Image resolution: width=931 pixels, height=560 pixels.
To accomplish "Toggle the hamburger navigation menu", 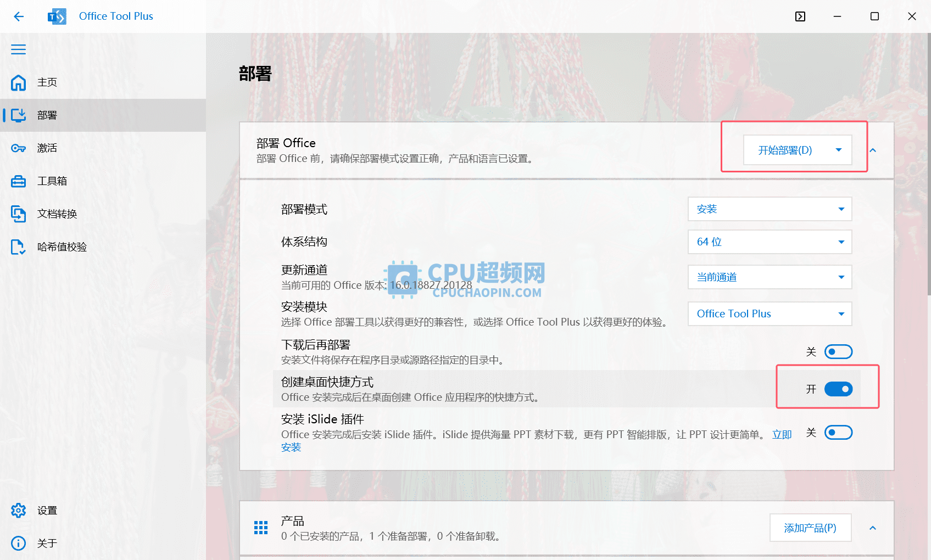I will click(x=19, y=49).
